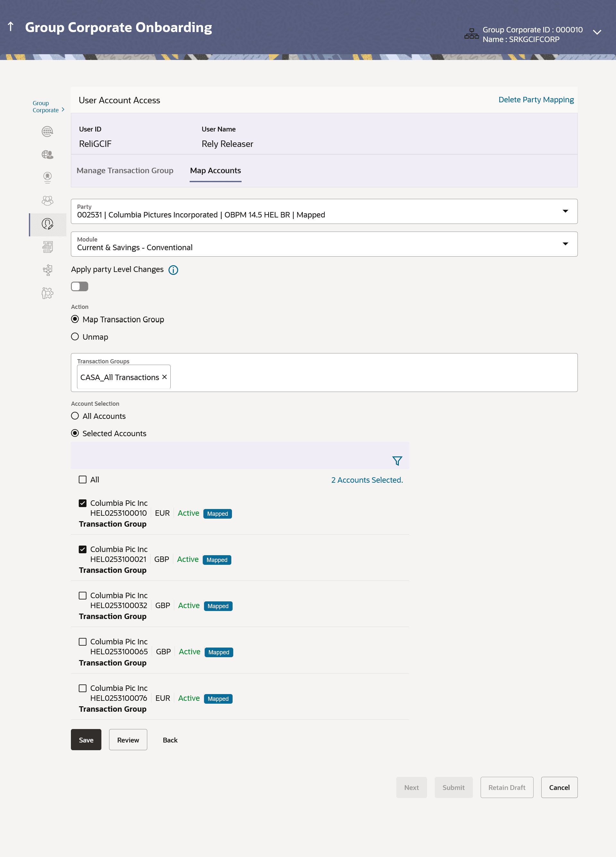Click the Delete Party Mapping link
Screen dimensions: 616x857
(x=535, y=100)
